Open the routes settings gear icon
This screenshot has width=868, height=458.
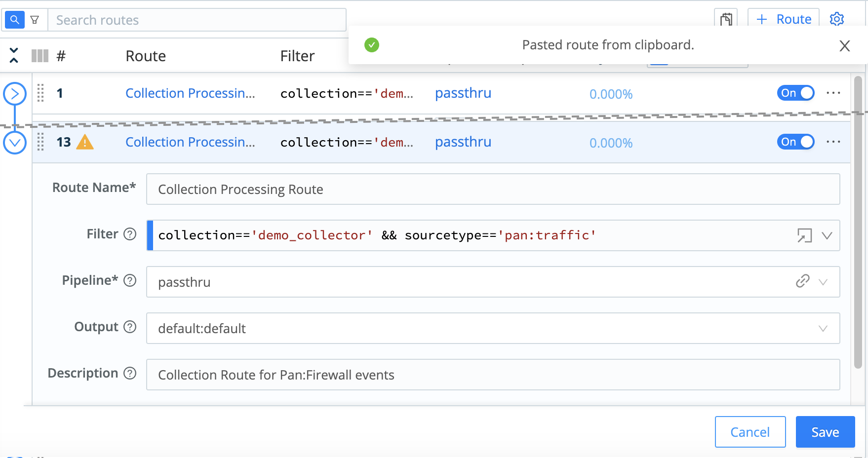(836, 19)
